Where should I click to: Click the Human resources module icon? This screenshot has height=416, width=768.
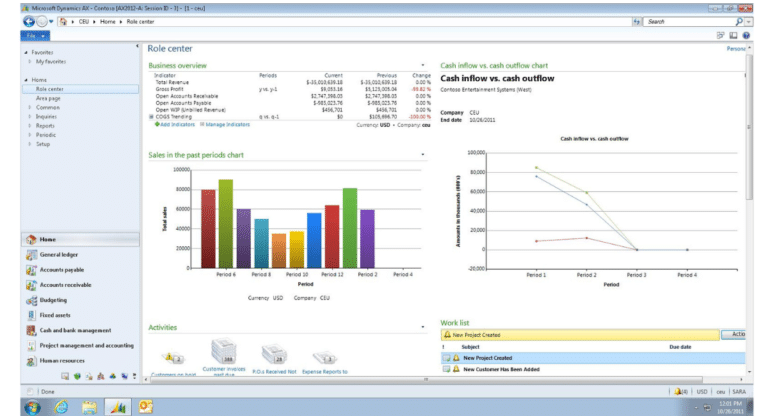(32, 361)
